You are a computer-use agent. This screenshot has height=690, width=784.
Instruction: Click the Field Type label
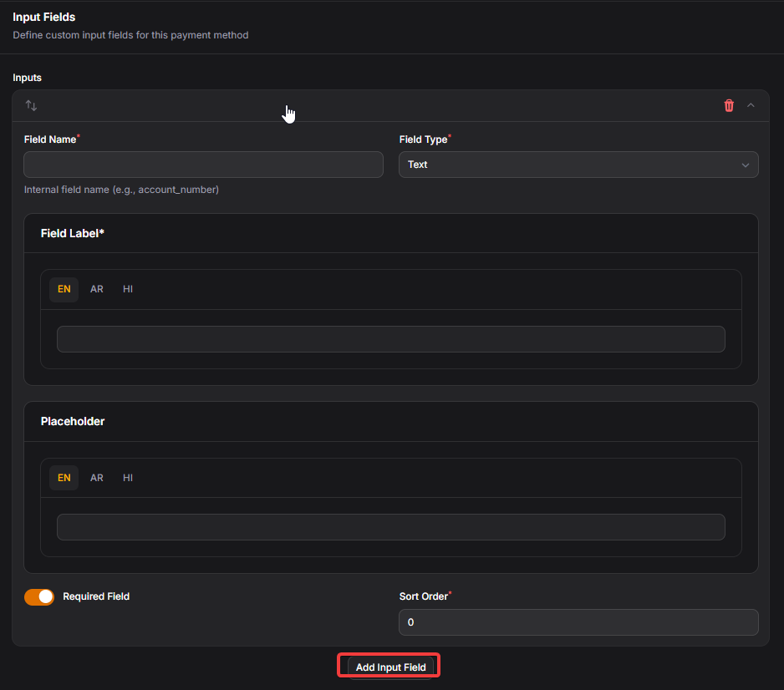pyautogui.click(x=423, y=140)
